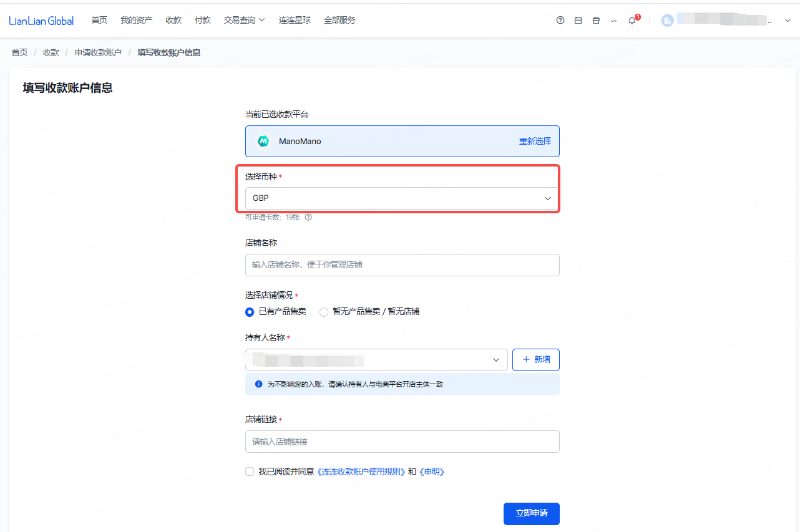Open the 《连连收款账户使用规则》 link
This screenshot has width=800, height=532.
[x=361, y=472]
